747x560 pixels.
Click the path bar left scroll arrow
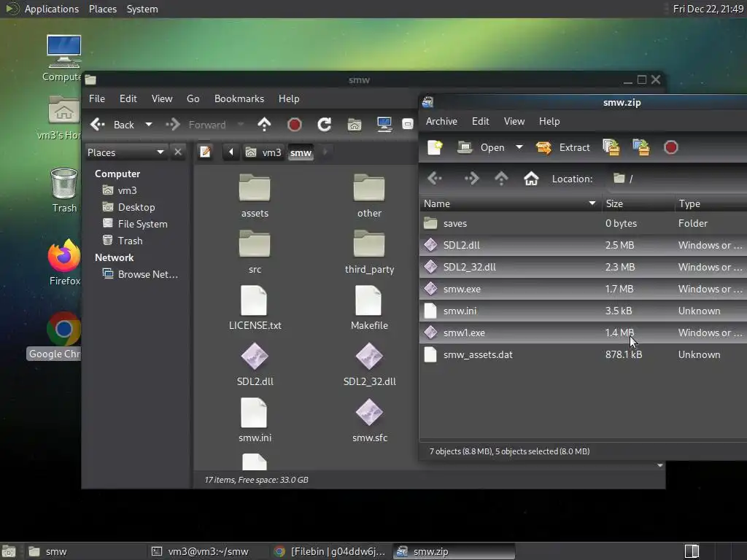231,152
